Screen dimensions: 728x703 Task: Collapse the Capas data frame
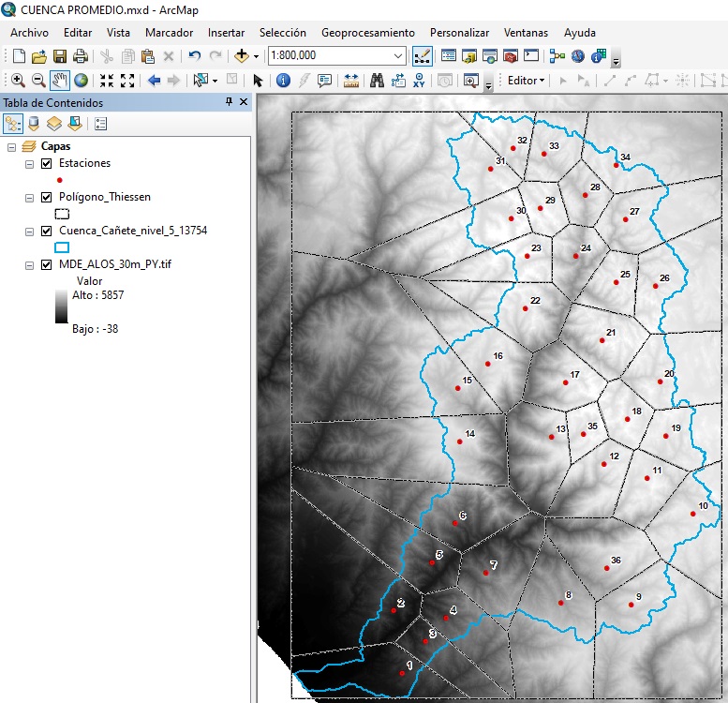point(12,148)
